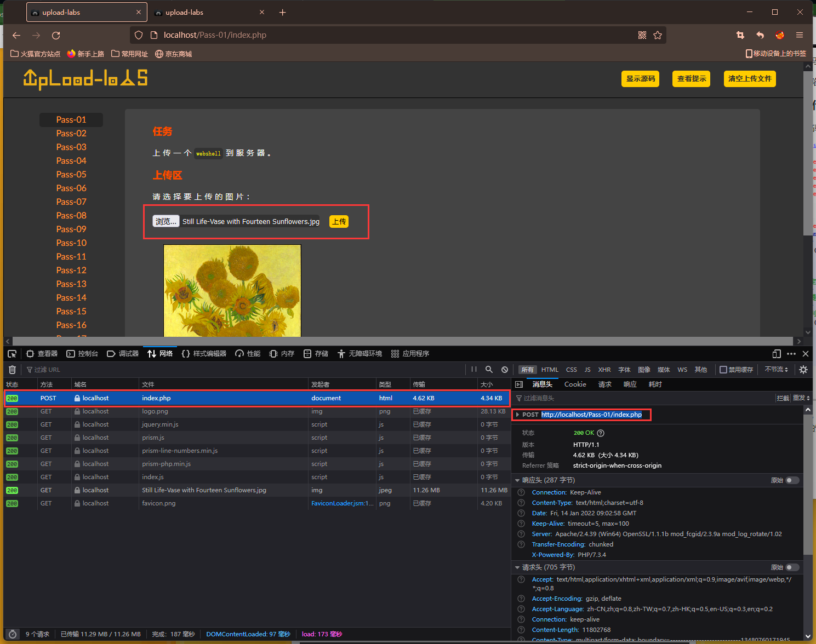Click the screenshot crop icon in toolbar
816x644 pixels.
coord(740,35)
